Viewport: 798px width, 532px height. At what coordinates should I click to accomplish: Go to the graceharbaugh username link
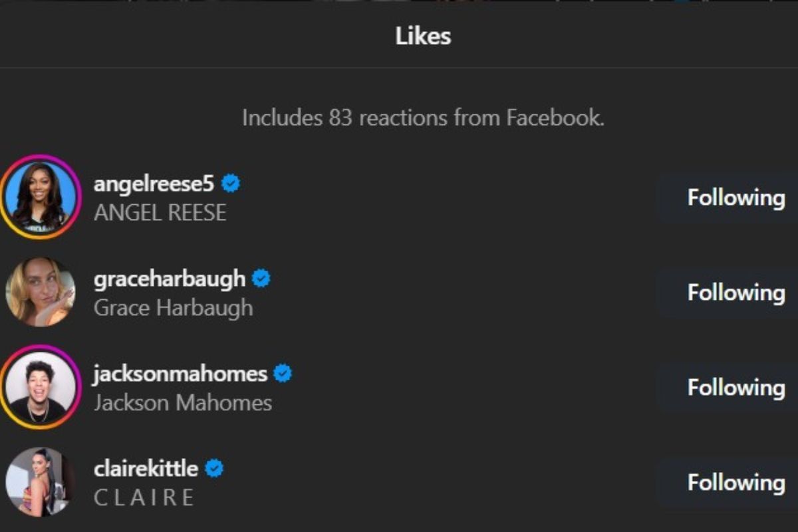pos(170,279)
